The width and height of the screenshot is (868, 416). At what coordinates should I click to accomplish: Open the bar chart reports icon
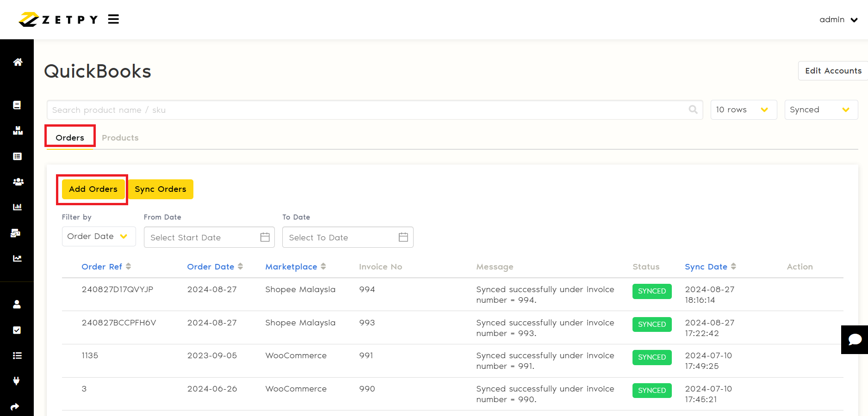[18, 207]
